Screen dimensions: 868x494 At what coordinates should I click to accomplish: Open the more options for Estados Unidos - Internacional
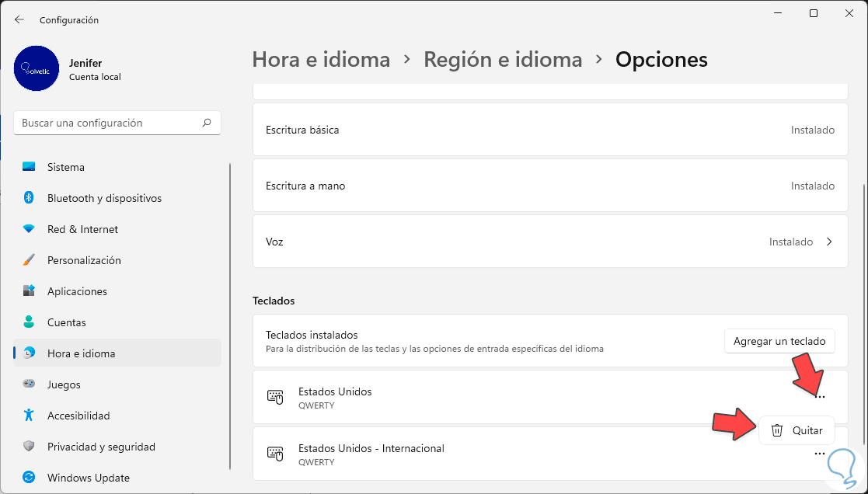click(x=820, y=454)
